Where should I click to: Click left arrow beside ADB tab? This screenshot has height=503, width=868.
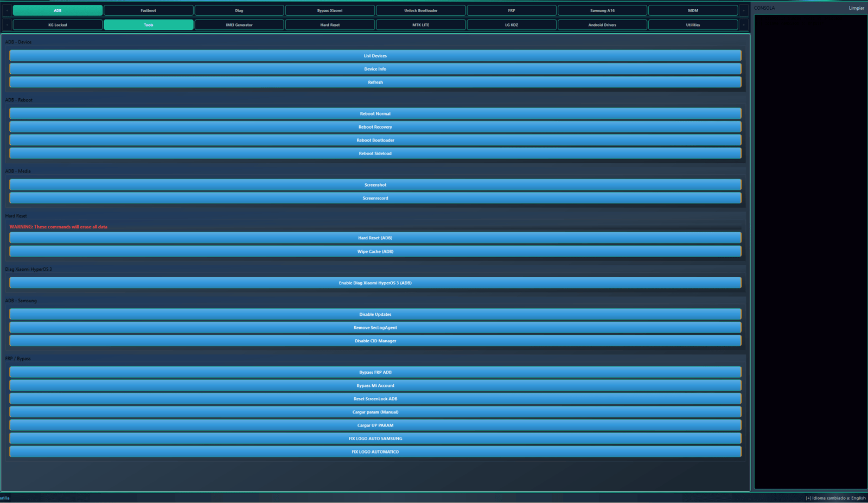[7, 10]
